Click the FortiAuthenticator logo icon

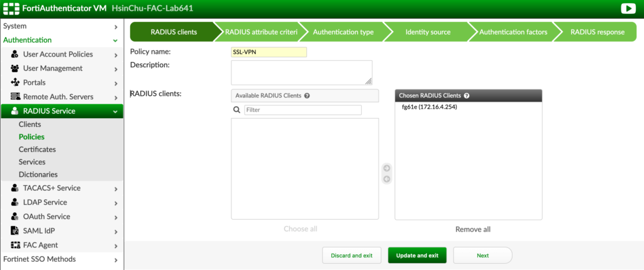tap(11, 8)
